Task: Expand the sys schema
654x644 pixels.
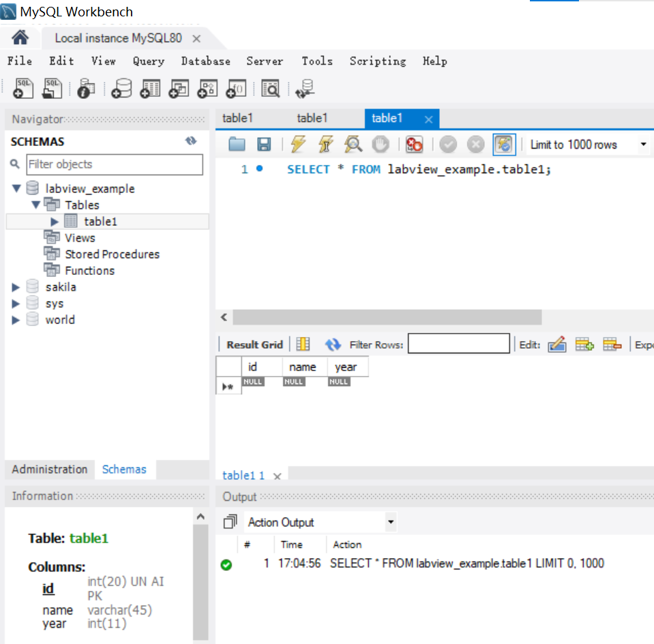Action: [16, 304]
